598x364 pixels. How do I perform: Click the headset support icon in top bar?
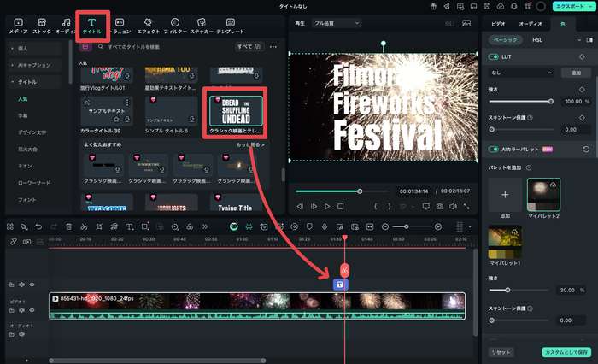pyautogui.click(x=513, y=7)
